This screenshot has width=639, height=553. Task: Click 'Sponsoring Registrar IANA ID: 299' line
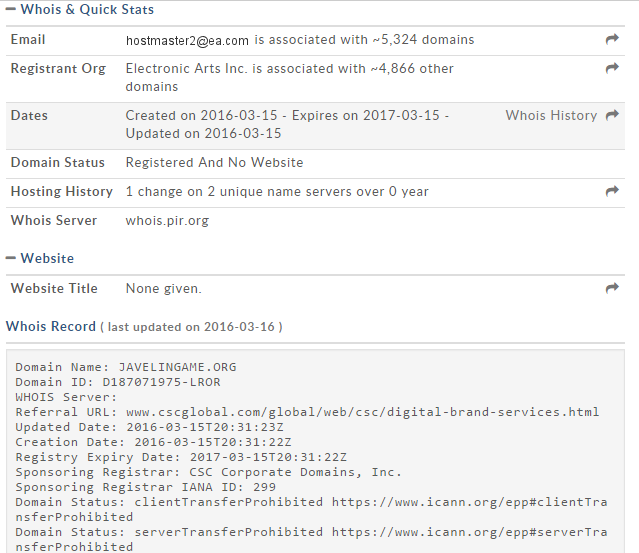pos(145,487)
